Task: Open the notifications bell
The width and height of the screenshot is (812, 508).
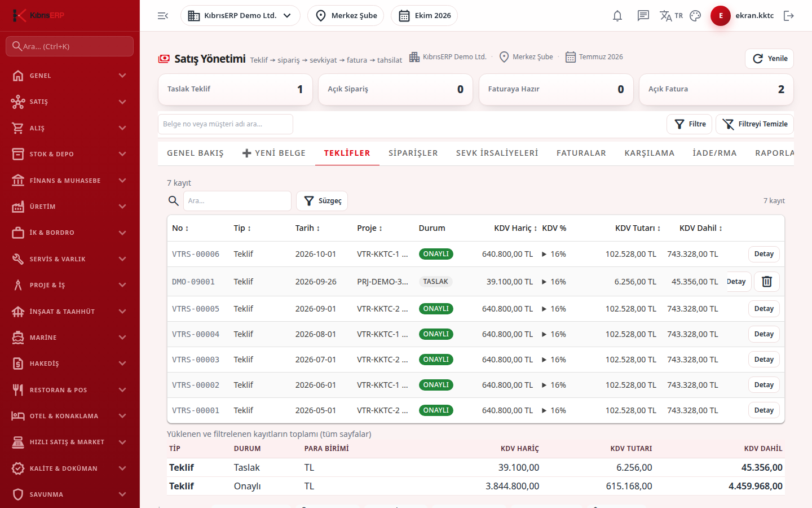Action: point(617,16)
